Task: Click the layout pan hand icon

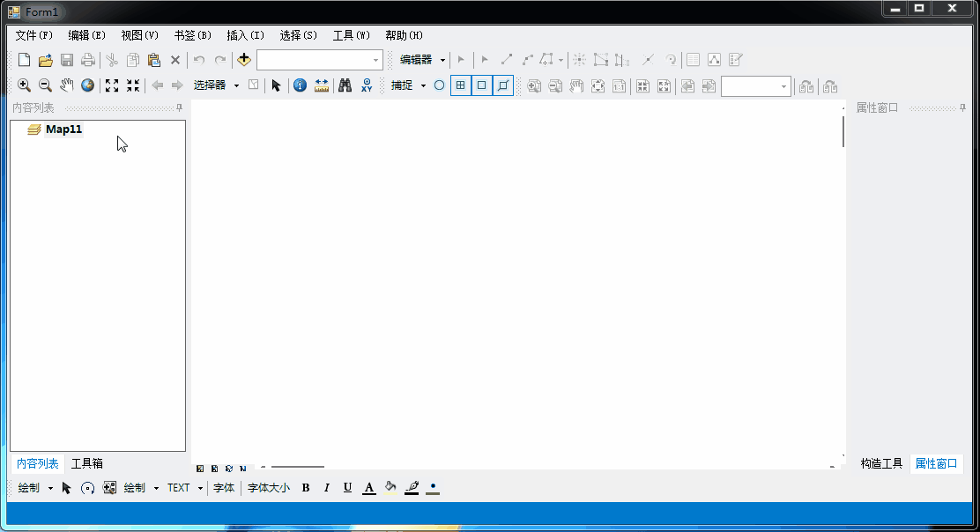Action: (576, 86)
